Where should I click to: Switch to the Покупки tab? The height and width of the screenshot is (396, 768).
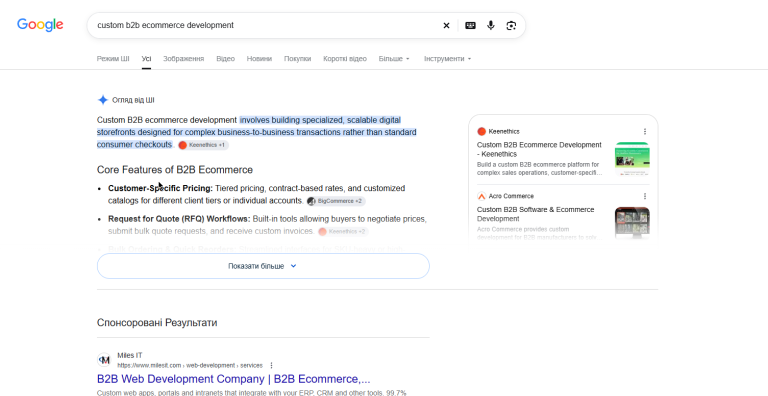point(297,59)
